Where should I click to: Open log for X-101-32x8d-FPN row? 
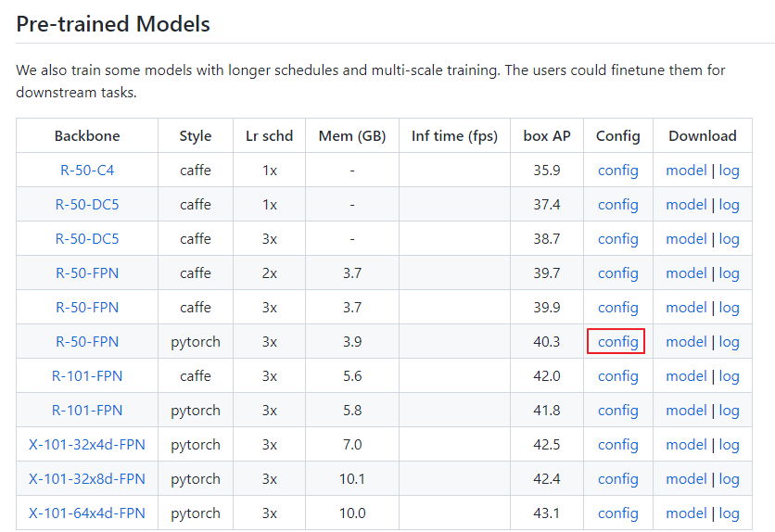(729, 479)
